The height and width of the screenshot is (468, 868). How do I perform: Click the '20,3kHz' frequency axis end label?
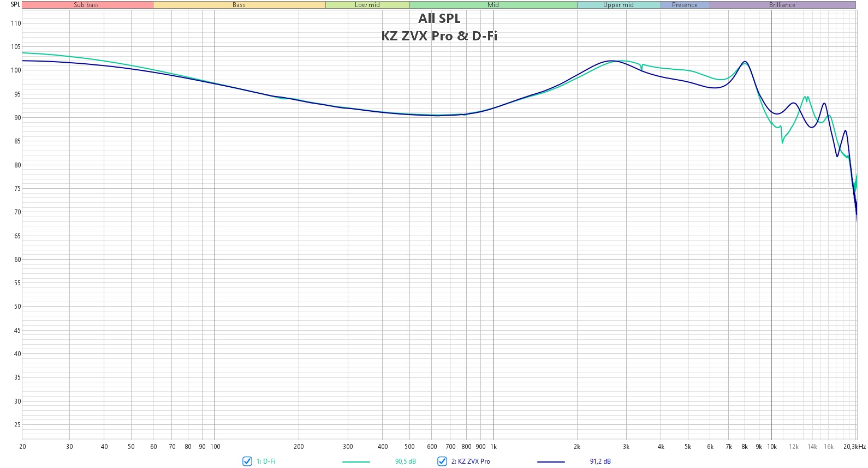point(854,447)
